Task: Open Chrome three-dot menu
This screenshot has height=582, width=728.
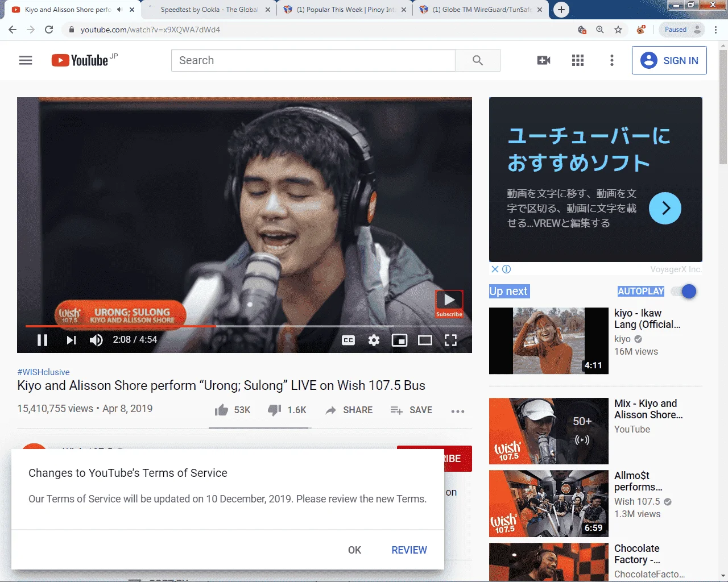Action: [x=715, y=30]
